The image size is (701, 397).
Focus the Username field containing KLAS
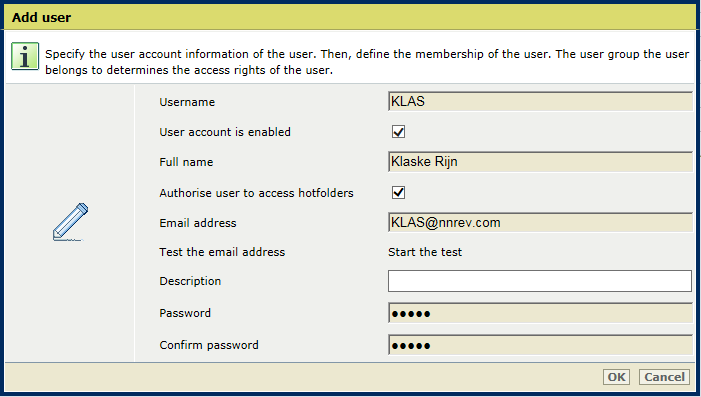(x=540, y=101)
